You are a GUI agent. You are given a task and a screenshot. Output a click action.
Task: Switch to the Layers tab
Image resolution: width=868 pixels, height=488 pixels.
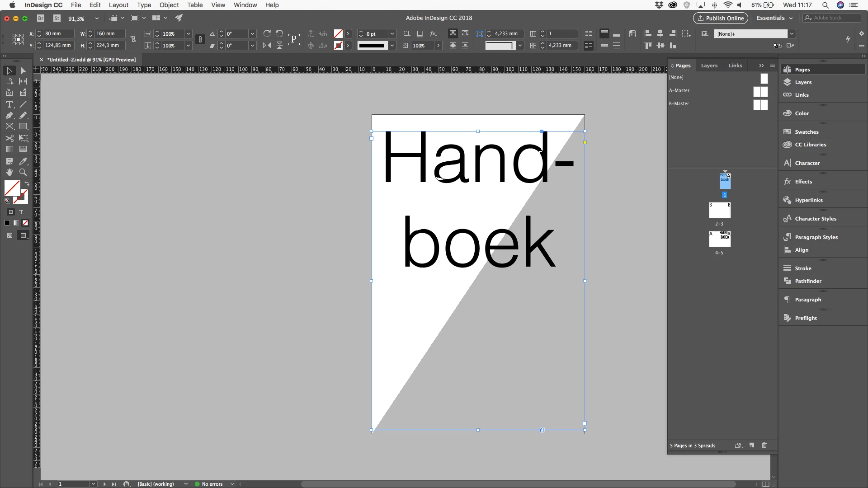(709, 66)
